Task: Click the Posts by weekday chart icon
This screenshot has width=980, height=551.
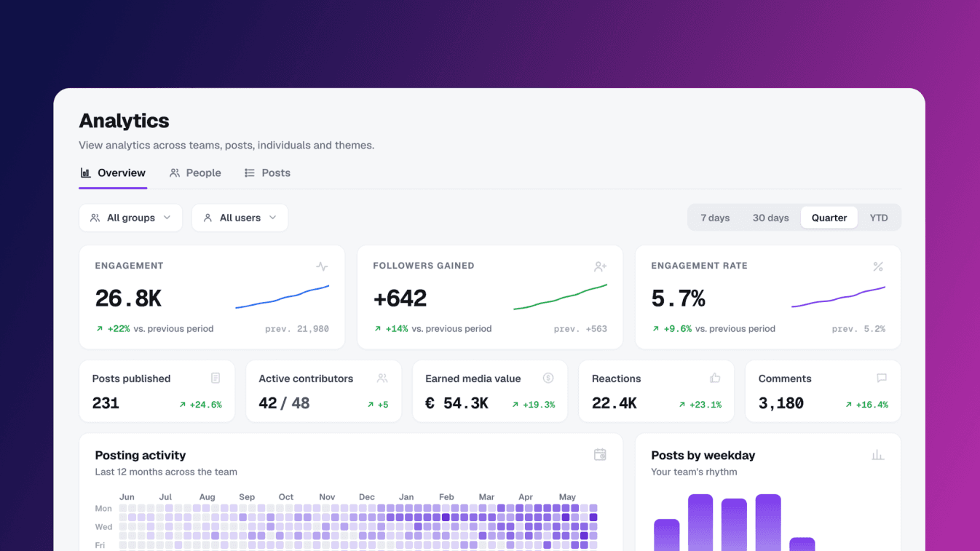Action: point(878,455)
